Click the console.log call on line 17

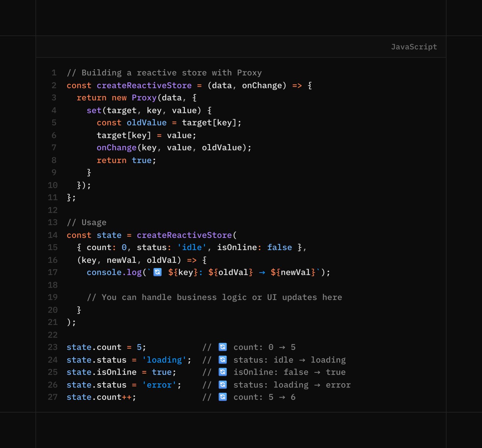point(114,272)
